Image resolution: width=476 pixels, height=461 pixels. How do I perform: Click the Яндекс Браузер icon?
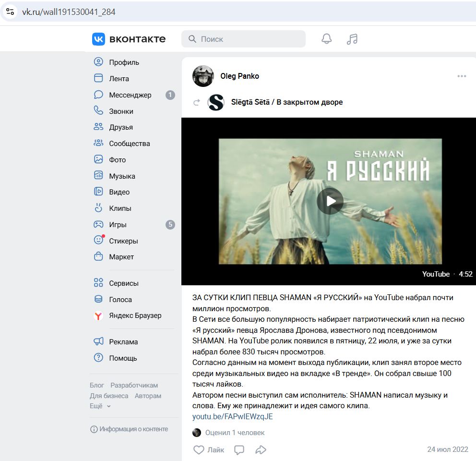98,316
